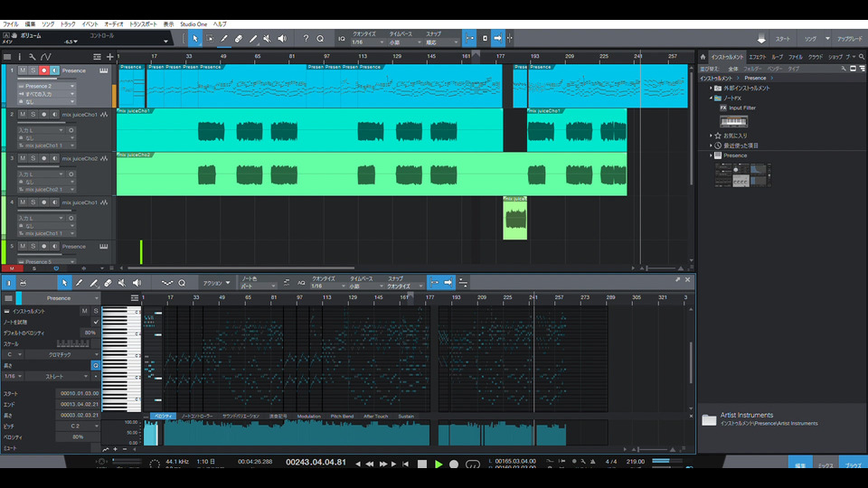Select the Mute tool in the main toolbar
The image size is (868, 488).
point(268,39)
